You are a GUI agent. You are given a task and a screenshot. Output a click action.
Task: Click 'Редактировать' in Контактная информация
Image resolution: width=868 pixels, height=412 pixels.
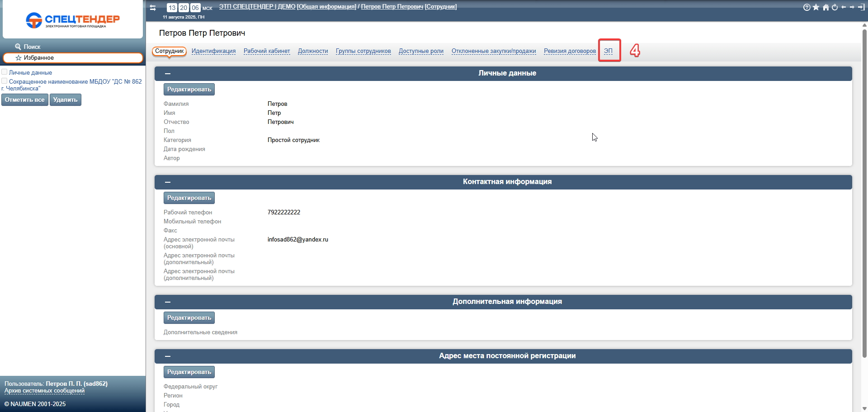pyautogui.click(x=189, y=198)
